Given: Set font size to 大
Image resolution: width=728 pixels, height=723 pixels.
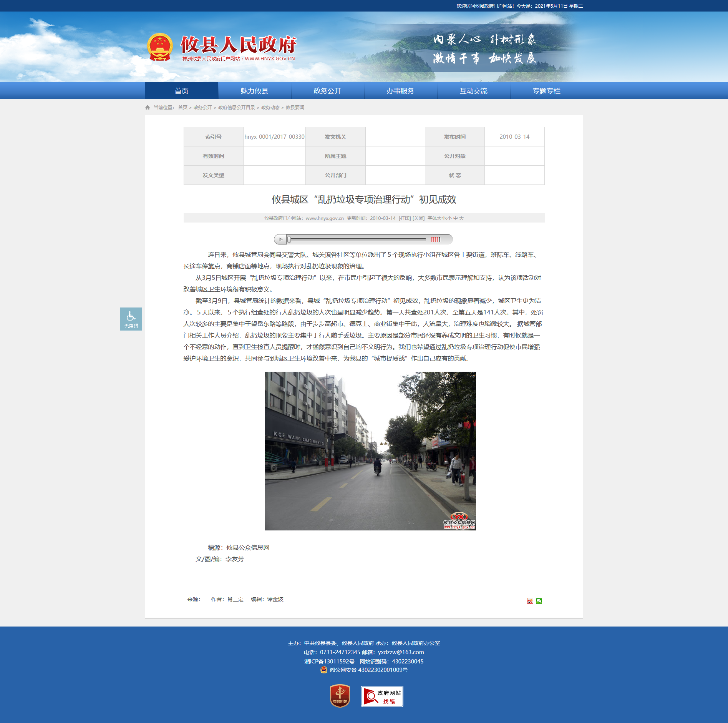Looking at the screenshot, I should 461,218.
